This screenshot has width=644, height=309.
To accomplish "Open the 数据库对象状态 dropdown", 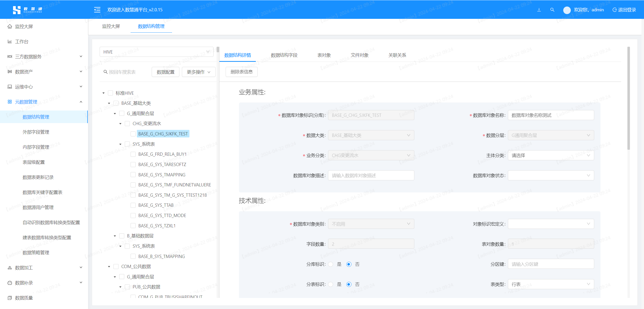I will click(x=551, y=175).
